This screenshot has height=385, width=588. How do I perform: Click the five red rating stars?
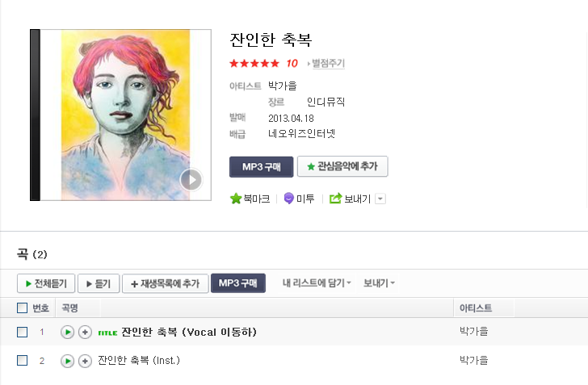pyautogui.click(x=254, y=63)
